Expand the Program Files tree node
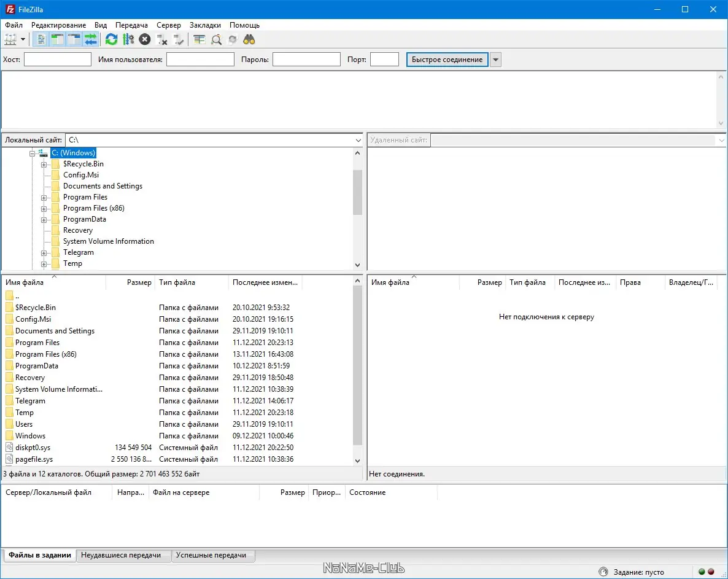Screen dimensions: 728x579 tap(44, 197)
